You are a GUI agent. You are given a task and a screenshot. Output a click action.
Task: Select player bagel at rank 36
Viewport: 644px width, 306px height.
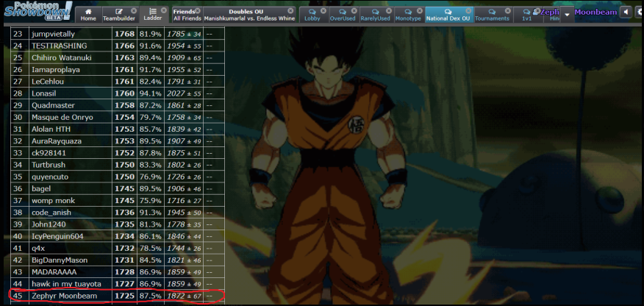(x=41, y=188)
